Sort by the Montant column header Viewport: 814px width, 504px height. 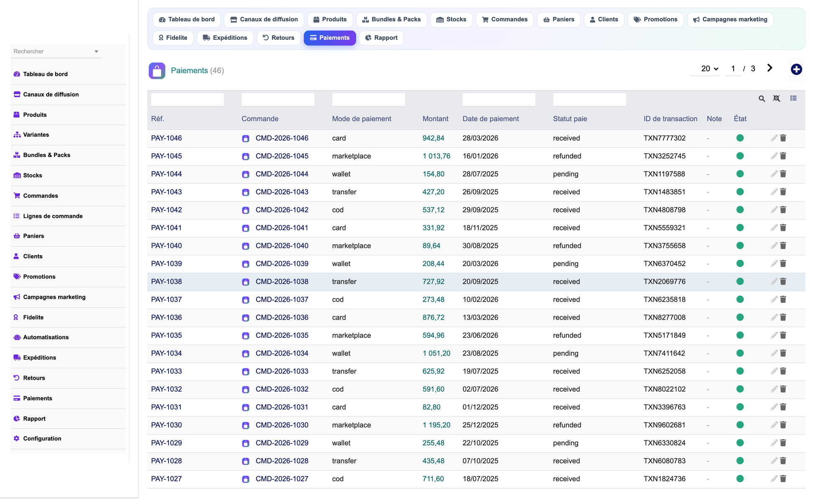(x=435, y=119)
